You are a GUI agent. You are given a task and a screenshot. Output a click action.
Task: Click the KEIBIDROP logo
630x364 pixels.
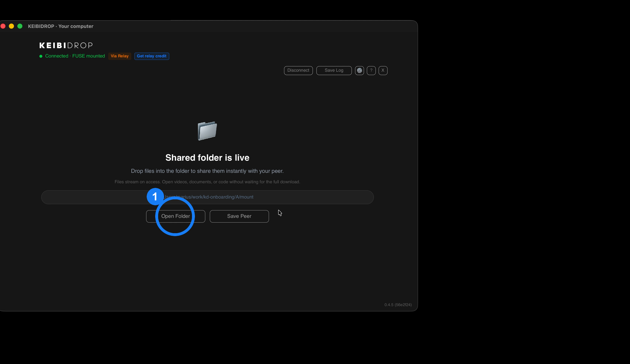click(x=66, y=45)
